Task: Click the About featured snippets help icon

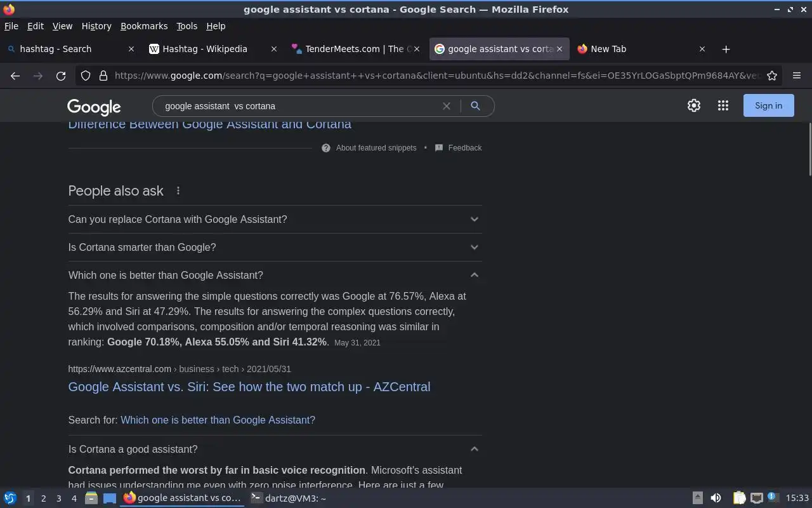Action: click(326, 148)
